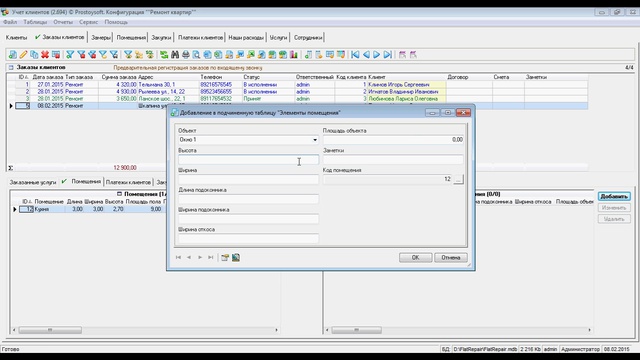This screenshot has height=360, width=640.
Task: Click the Длина подоконника field
Action: 249,199
